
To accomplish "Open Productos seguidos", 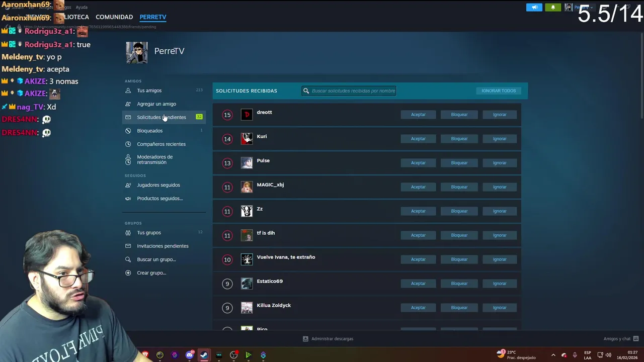I will click(x=164, y=199).
